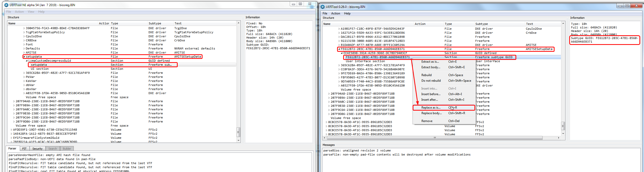The width and height of the screenshot is (644, 172).
Task: Click UEFITool 0.26.0 horizontal scrollbar thumb
Action: [435, 138]
